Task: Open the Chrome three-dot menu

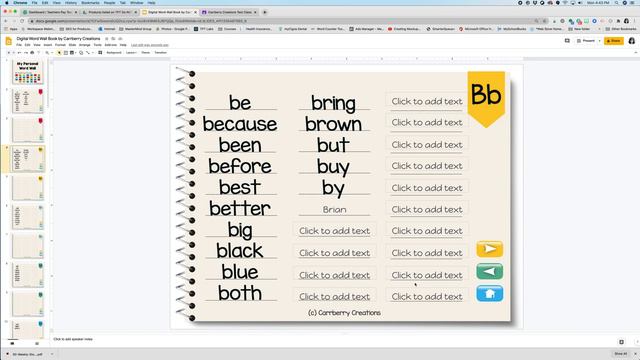Action: click(x=635, y=21)
